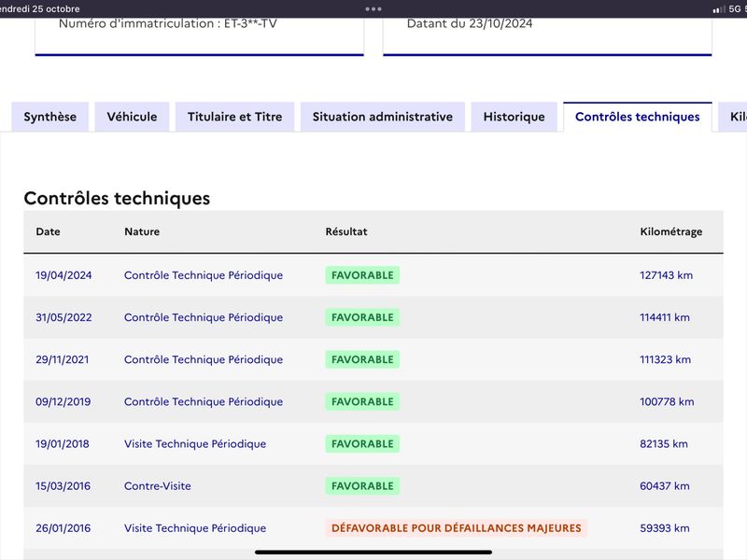Click the Résultat column header

(346, 231)
